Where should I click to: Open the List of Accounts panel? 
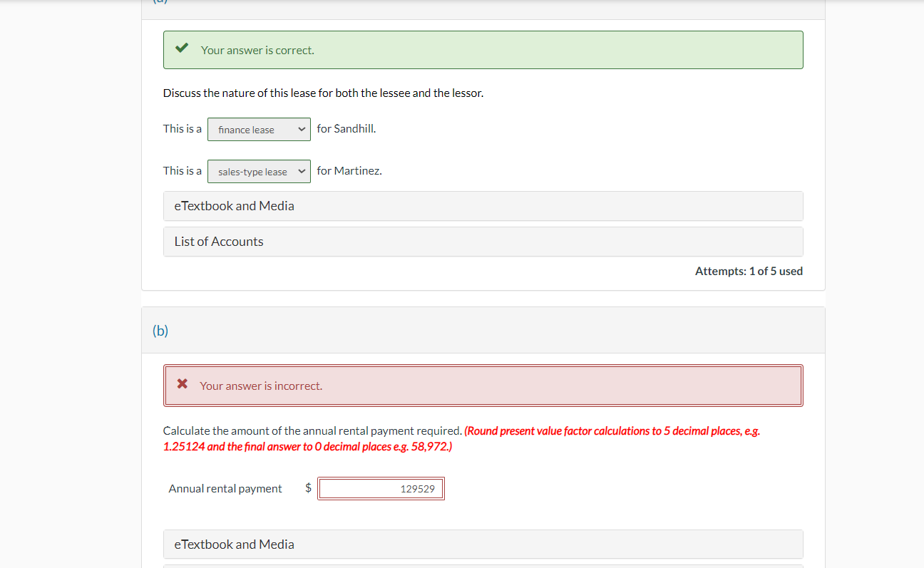tap(483, 242)
